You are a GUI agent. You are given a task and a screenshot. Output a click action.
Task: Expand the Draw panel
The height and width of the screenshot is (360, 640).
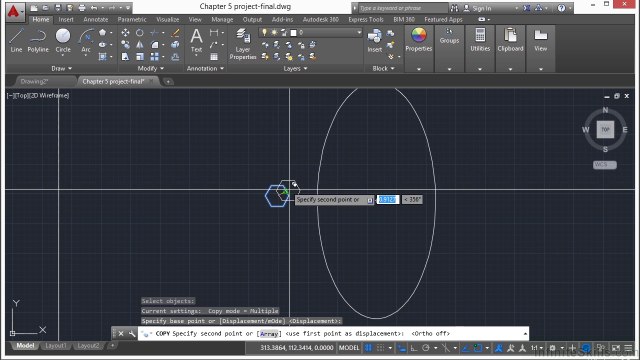(62, 68)
